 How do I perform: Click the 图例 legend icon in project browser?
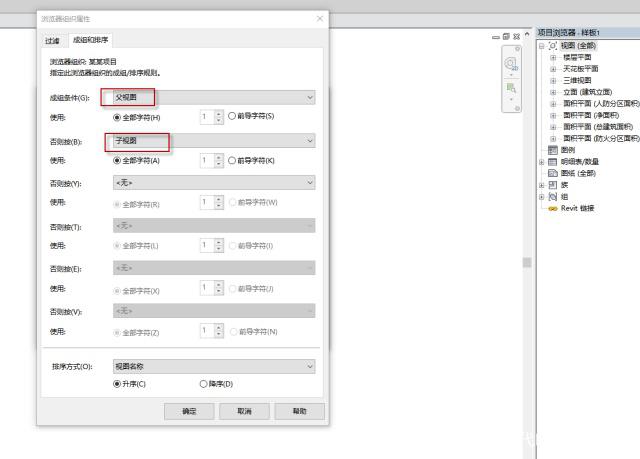point(553,149)
